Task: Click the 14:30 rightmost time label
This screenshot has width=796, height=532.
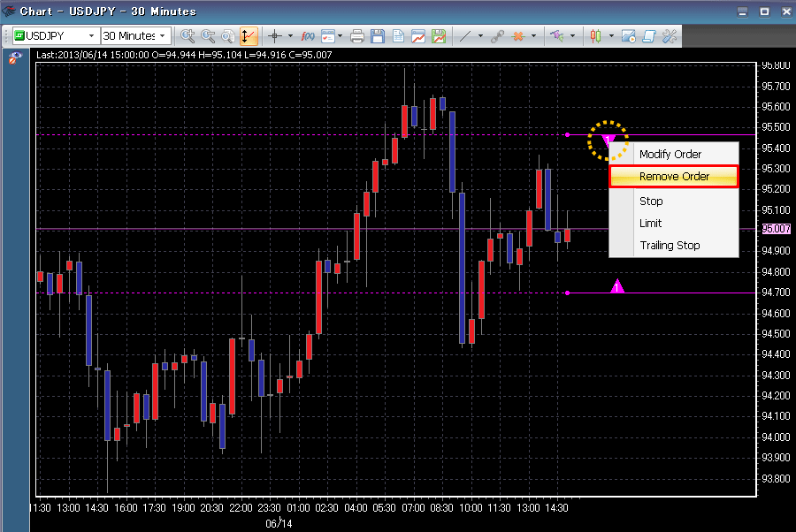Action: click(x=556, y=507)
